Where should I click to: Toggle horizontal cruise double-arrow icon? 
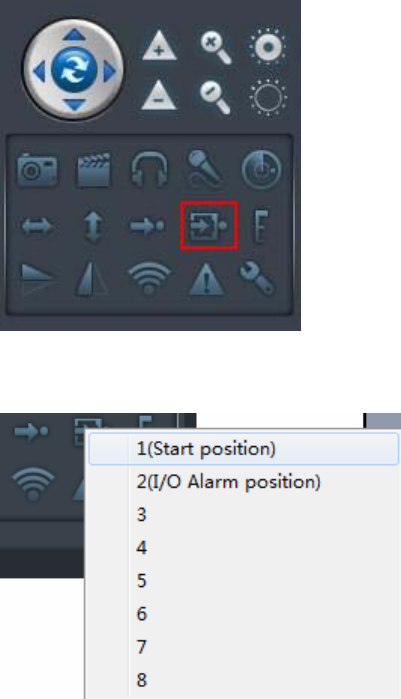(x=37, y=226)
